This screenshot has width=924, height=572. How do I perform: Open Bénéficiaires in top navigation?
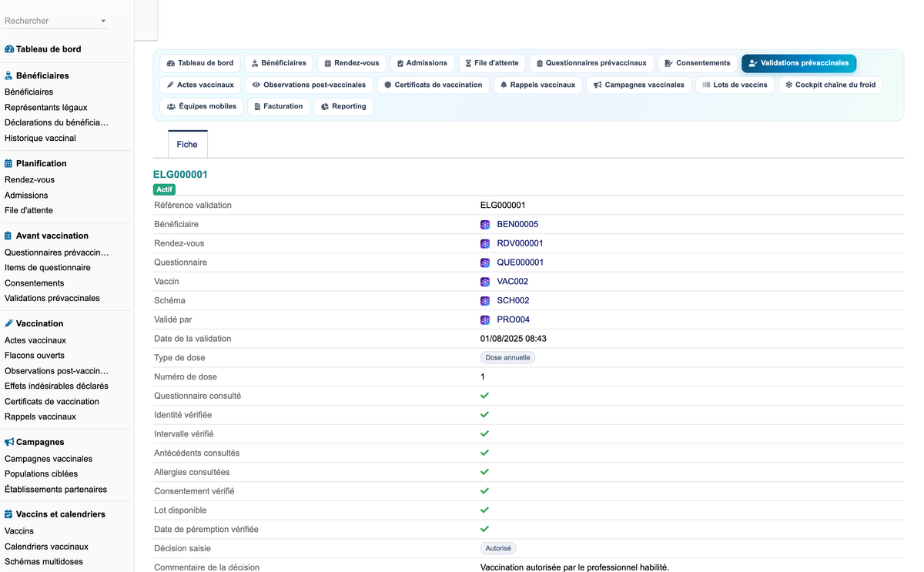(x=279, y=63)
